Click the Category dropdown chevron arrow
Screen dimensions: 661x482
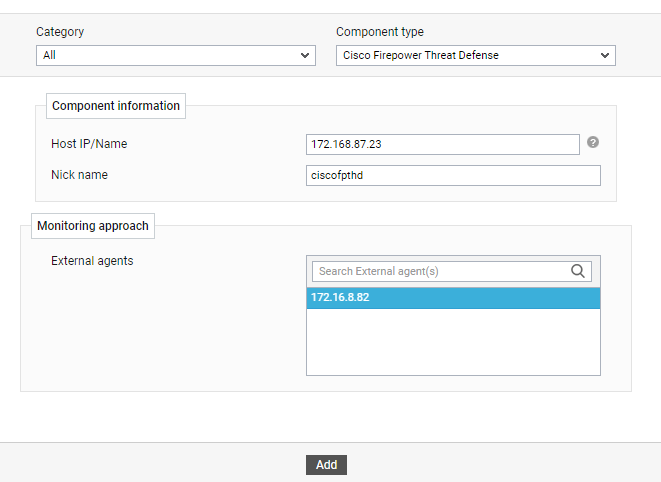[x=305, y=56]
